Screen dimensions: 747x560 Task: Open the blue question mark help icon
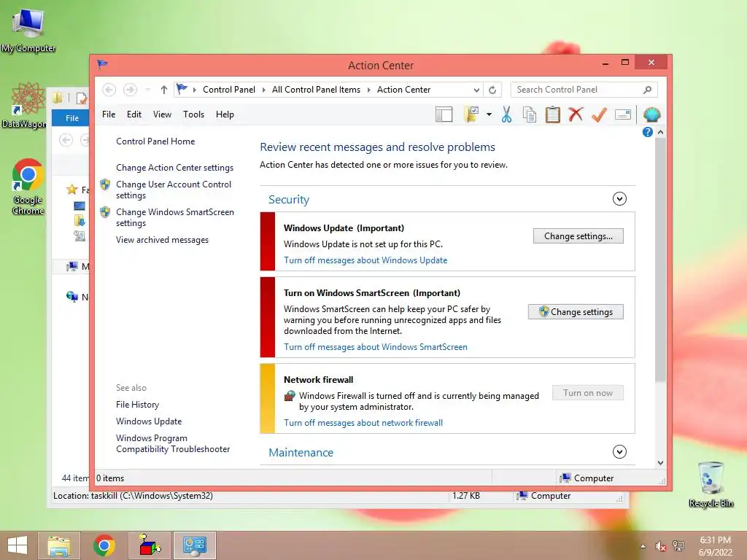tap(648, 132)
